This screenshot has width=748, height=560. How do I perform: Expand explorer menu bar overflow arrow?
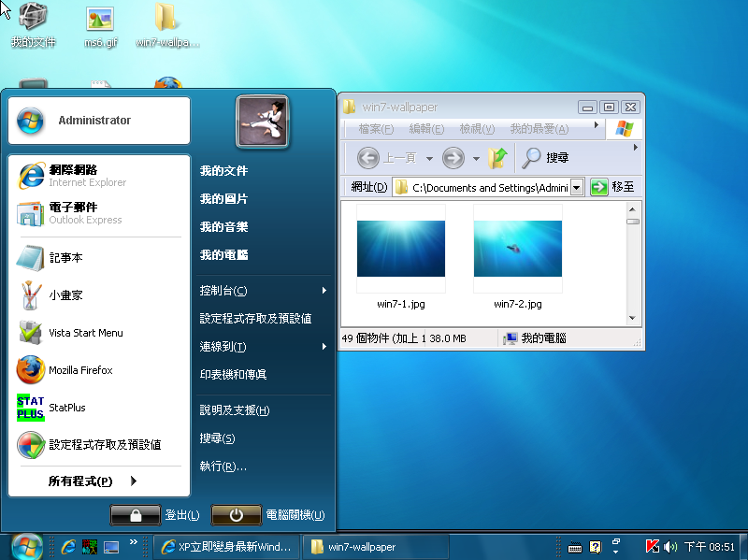point(596,125)
